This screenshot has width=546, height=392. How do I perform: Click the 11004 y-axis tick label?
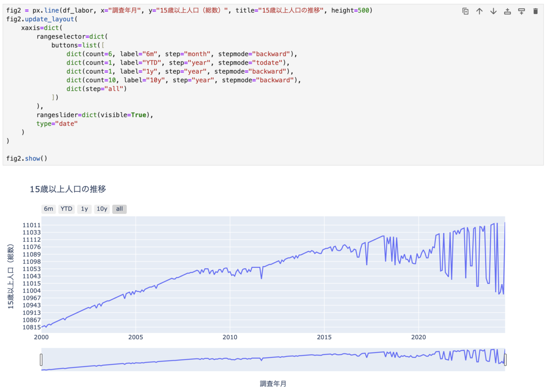31,291
